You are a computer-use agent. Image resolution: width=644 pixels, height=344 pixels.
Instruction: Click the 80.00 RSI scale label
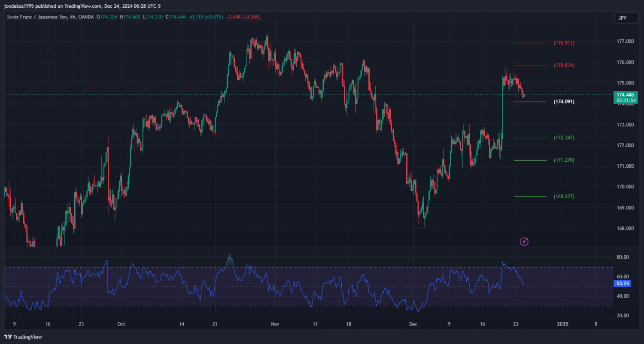(x=623, y=257)
